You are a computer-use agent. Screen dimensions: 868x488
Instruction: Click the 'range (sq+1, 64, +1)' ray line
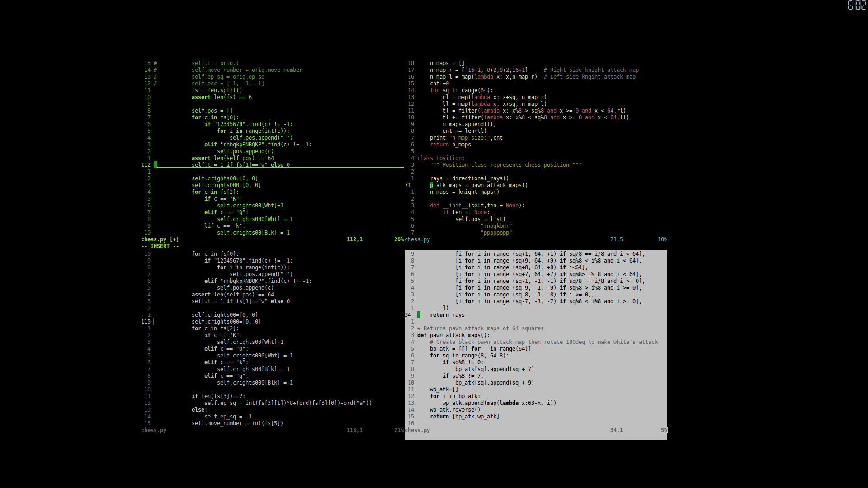pyautogui.click(x=550, y=254)
